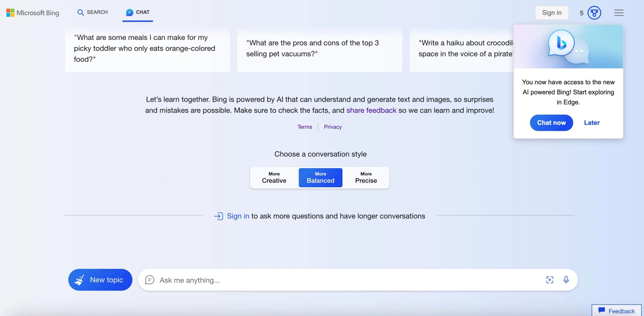Image resolution: width=644 pixels, height=316 pixels.
Task: Click Sign in to ask more questions
Action: point(238,216)
